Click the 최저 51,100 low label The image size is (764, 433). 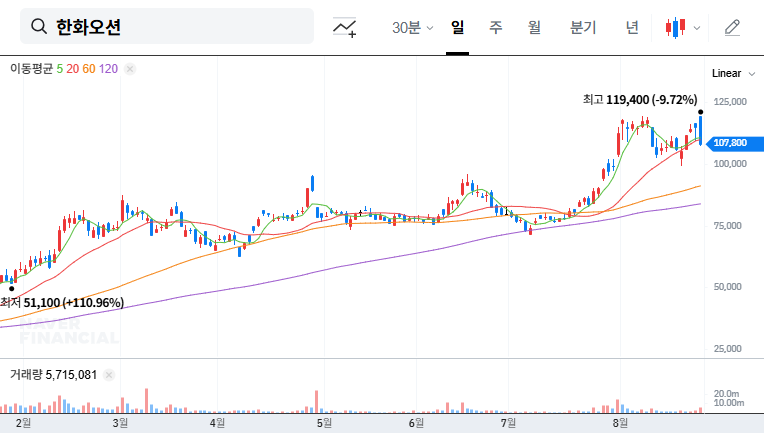pyautogui.click(x=62, y=302)
